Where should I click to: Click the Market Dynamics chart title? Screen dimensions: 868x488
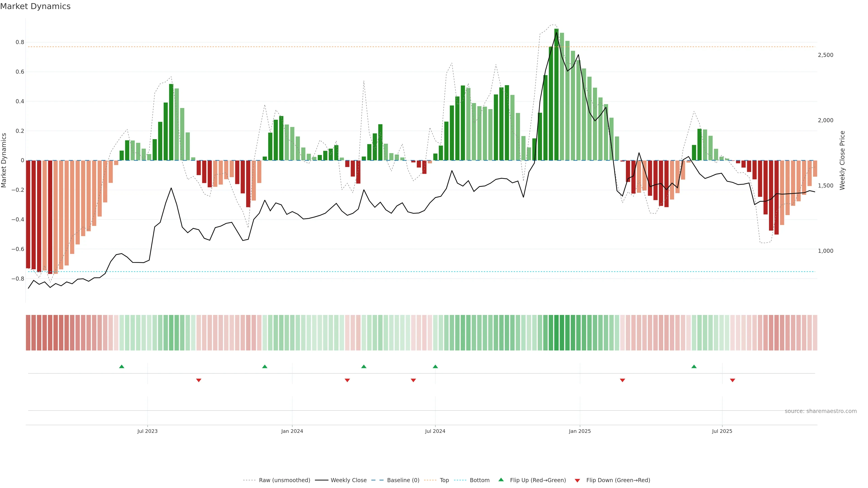pyautogui.click(x=35, y=6)
